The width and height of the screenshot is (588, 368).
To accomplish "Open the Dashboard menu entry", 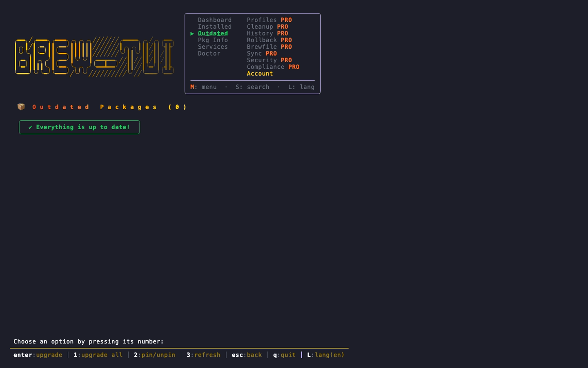I will tap(215, 20).
